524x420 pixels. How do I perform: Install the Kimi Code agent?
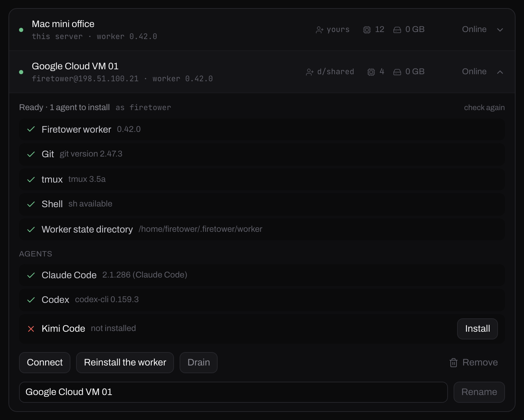(478, 329)
